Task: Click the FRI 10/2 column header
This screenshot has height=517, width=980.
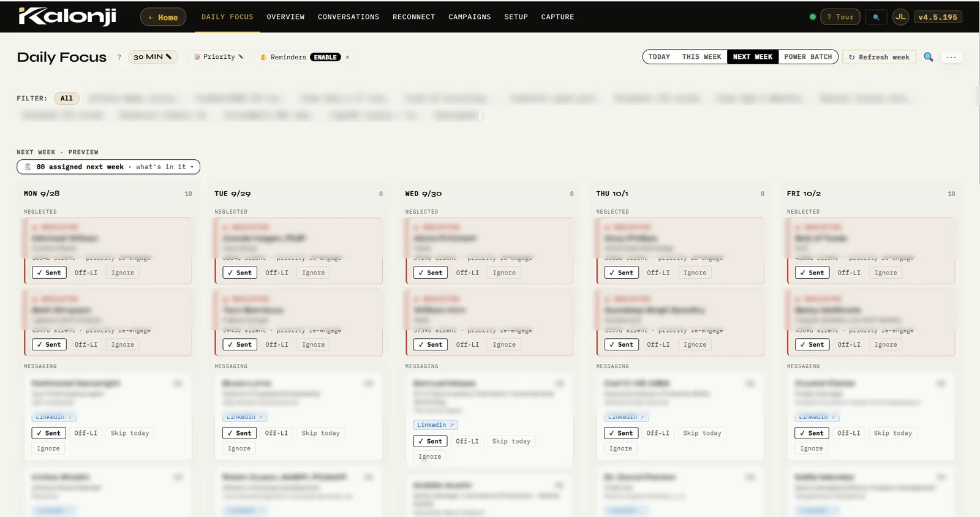Action: (x=804, y=194)
